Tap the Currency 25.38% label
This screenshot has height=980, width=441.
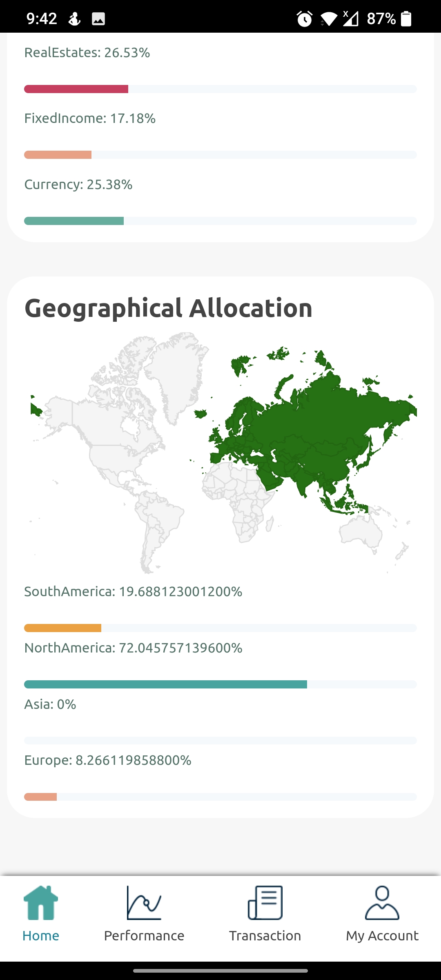point(78,185)
